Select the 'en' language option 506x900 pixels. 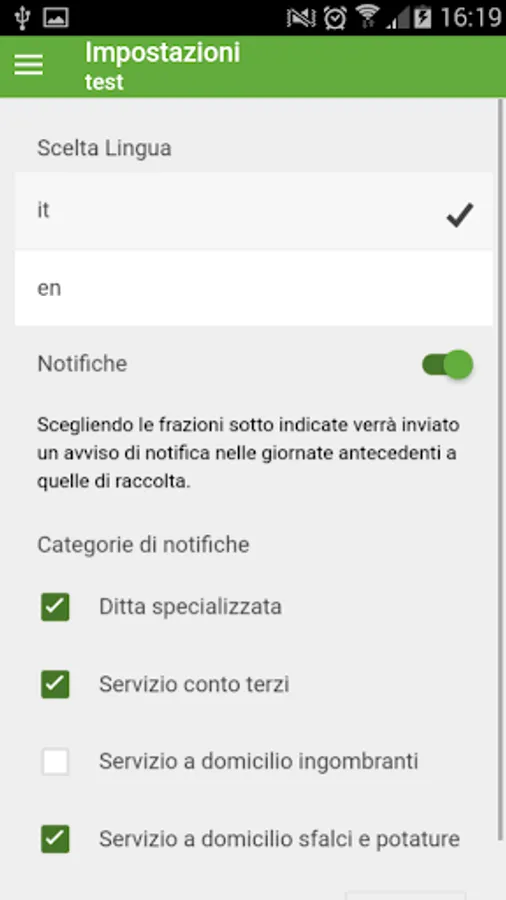coord(254,288)
